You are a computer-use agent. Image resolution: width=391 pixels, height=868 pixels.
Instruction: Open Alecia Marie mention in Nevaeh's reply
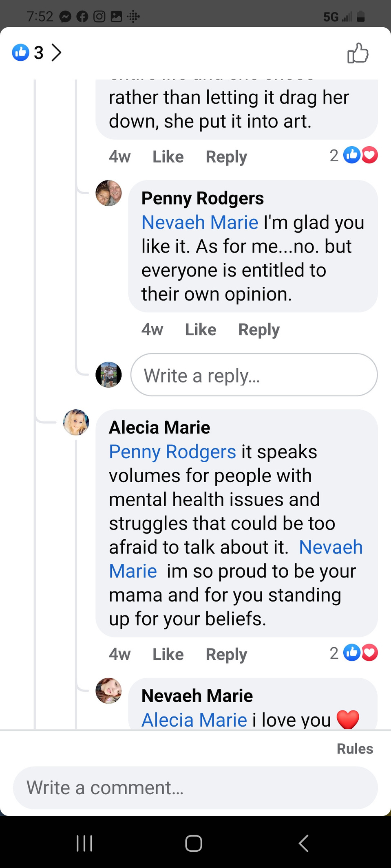point(194,720)
